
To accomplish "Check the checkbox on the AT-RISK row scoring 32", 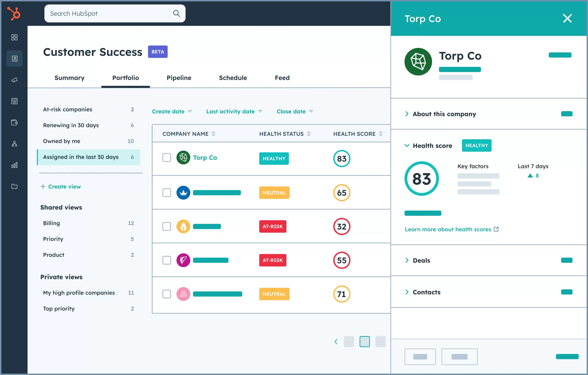I will pyautogui.click(x=167, y=226).
